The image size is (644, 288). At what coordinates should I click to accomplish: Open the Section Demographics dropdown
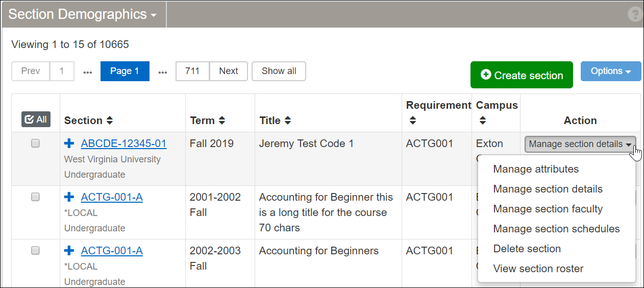click(x=83, y=14)
